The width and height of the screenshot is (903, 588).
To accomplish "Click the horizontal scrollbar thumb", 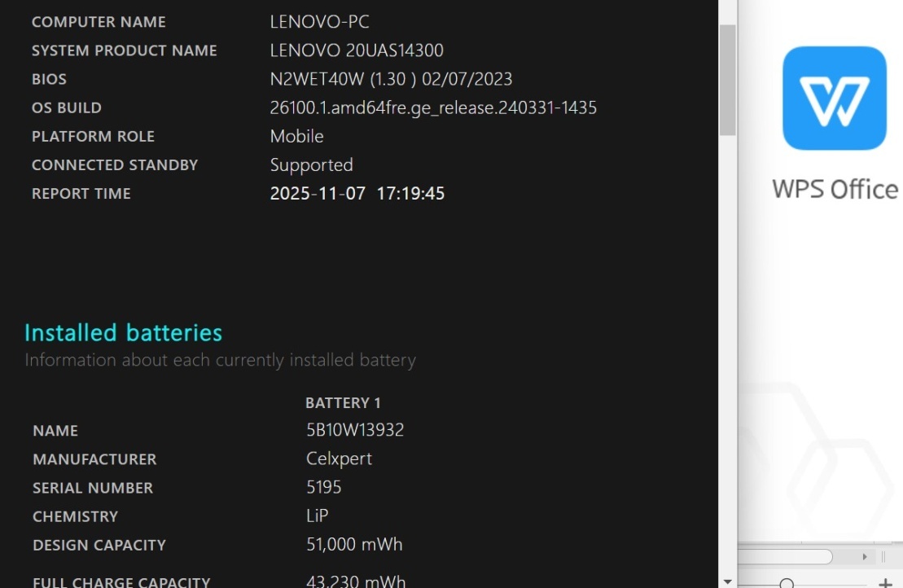I will (786, 557).
